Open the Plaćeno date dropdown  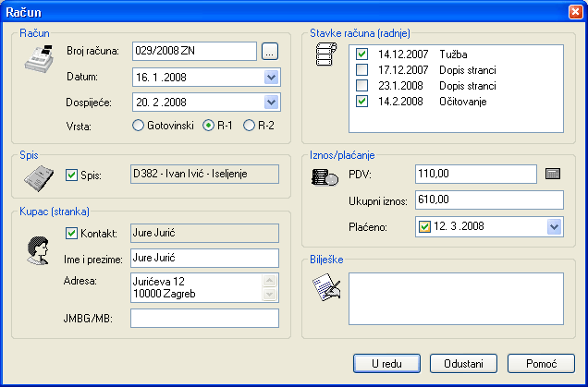coord(554,226)
